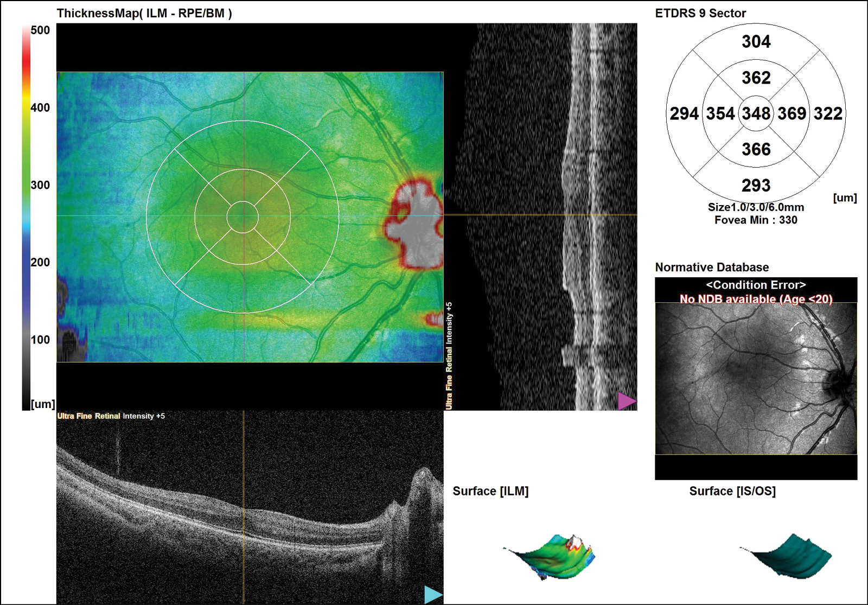
Task: Select the inner inferior sector value 366
Action: point(756,149)
